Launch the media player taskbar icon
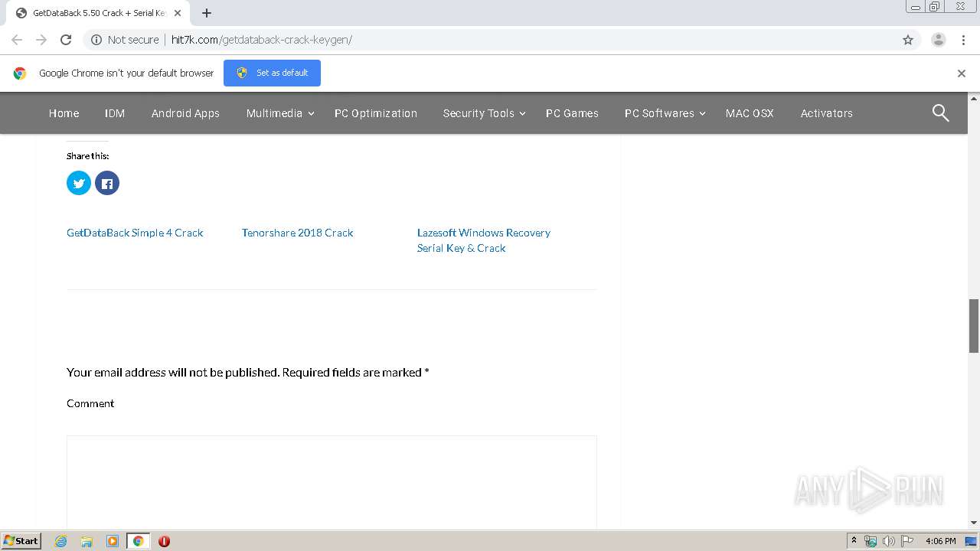Image resolution: width=980 pixels, height=551 pixels. (112, 541)
